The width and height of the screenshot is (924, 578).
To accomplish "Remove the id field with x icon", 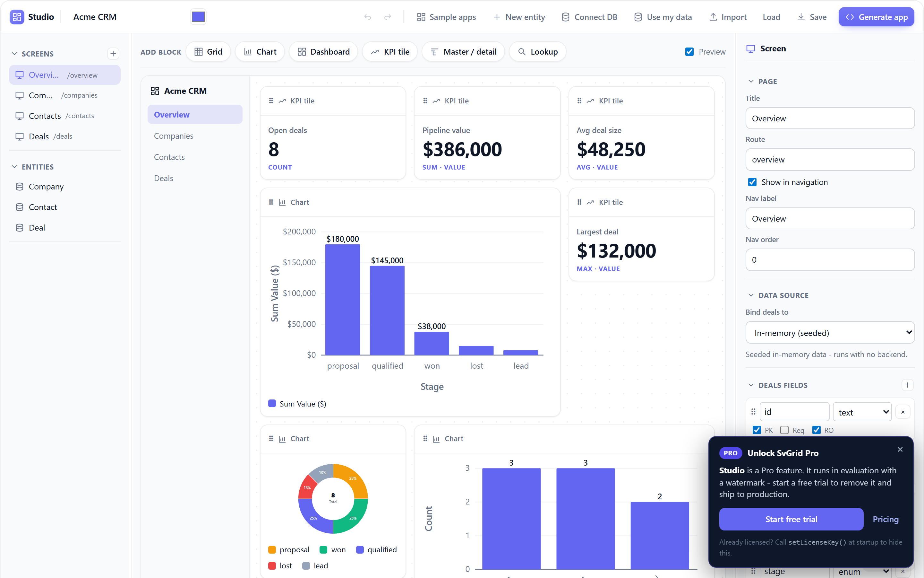I will point(903,412).
